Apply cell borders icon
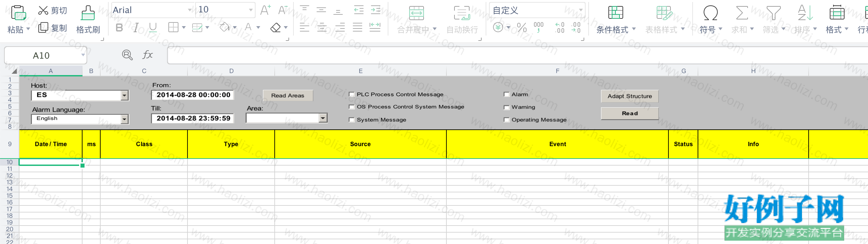Screen dimensions: 868x244 click(x=173, y=27)
